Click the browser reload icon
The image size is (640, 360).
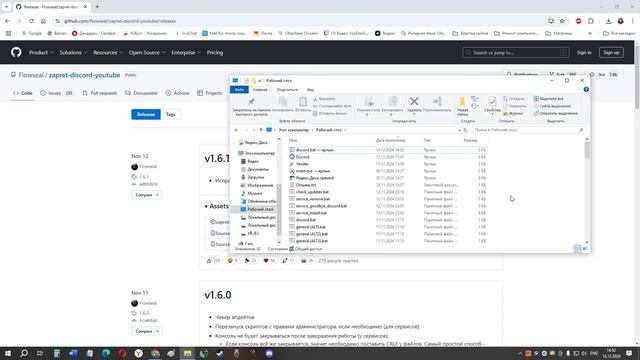coord(31,21)
